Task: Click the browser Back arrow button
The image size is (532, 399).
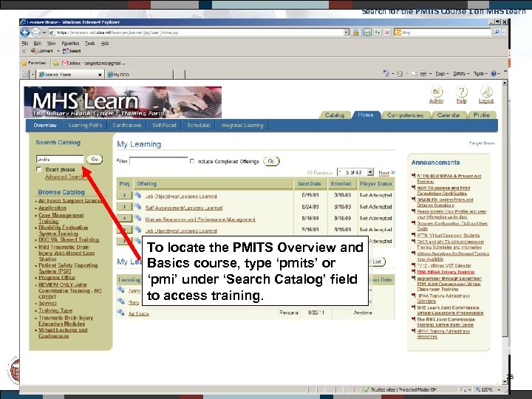Action: click(25, 33)
